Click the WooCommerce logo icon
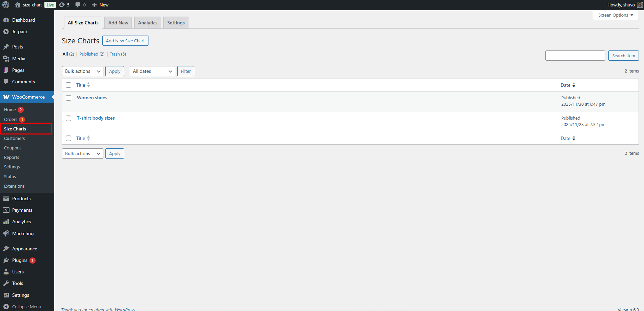Viewport: 644px width, 311px height. [6, 97]
